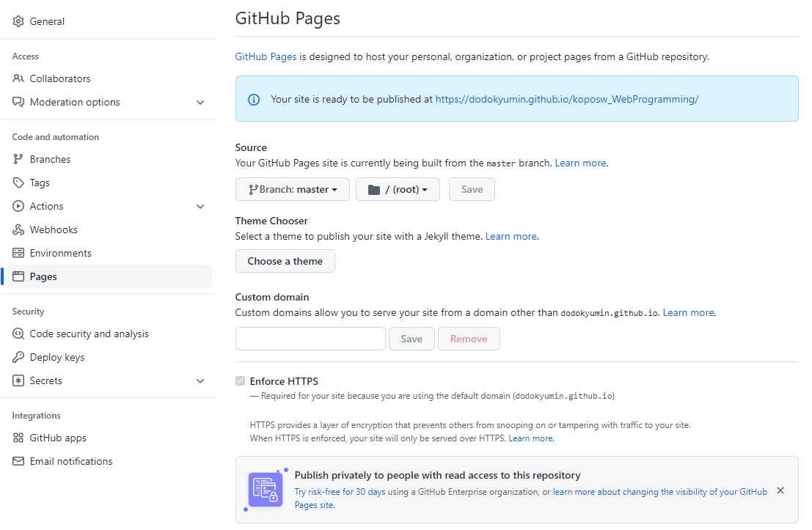Go to Deploy keys settings
812x530 pixels.
(x=109, y=357)
